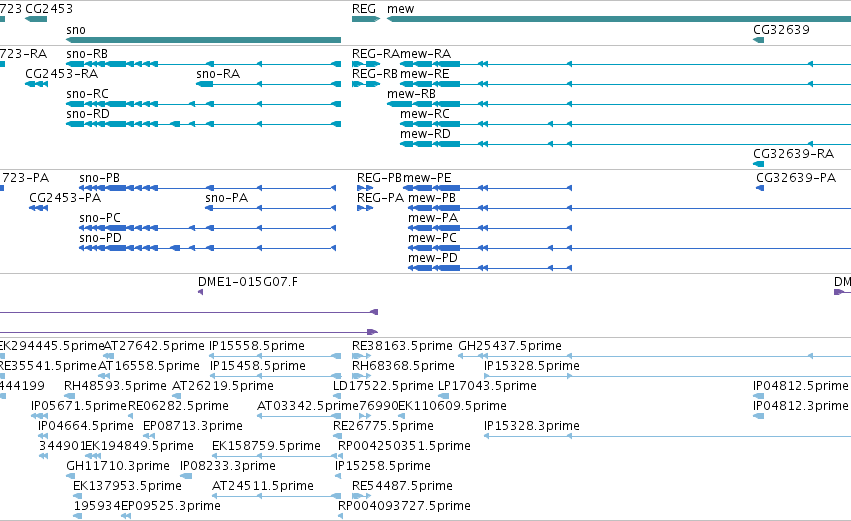
Task: Select the LD17522.5prime EST label
Action: (383, 386)
